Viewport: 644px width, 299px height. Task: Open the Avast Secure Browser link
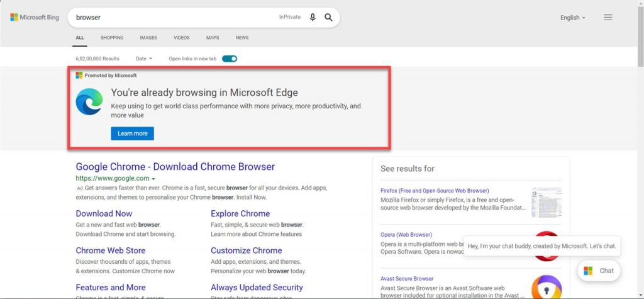point(407,279)
